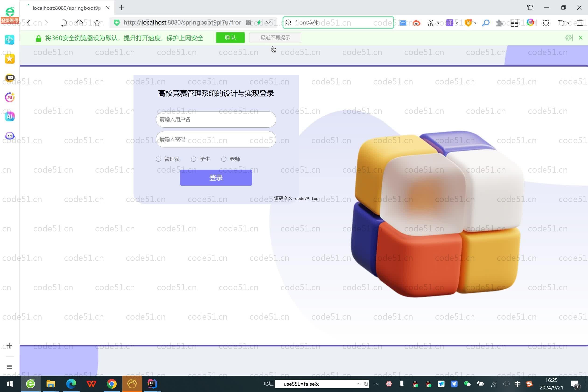The image size is (588, 392).
Task: Bookmark this page with the star
Action: [x=97, y=23]
